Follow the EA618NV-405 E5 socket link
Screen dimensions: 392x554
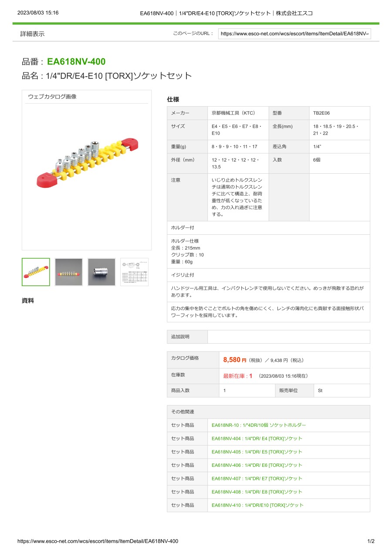pos(257,452)
